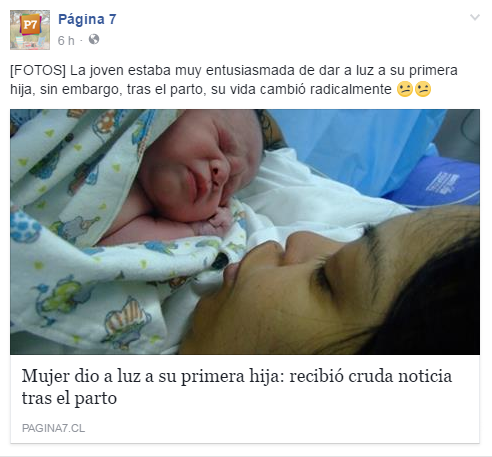Click the first sad emoji in caption
492x457 pixels.
click(405, 89)
